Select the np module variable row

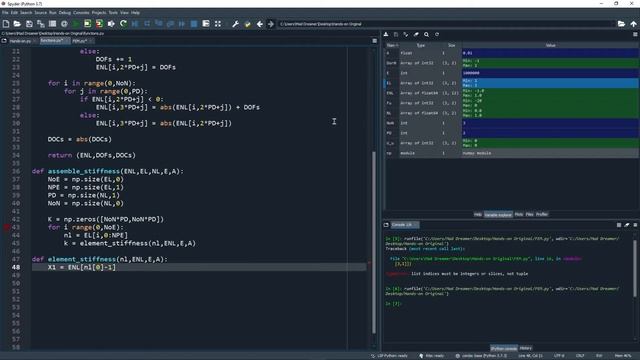(511, 153)
